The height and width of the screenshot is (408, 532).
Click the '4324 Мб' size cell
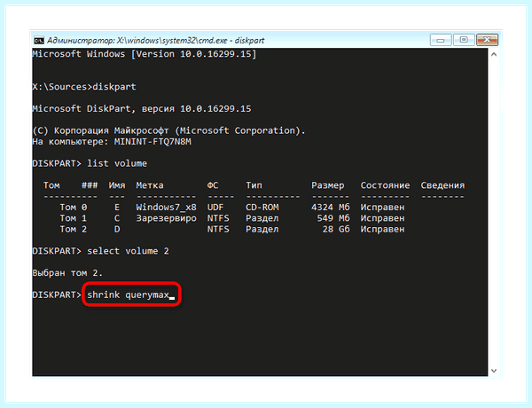coord(331,207)
